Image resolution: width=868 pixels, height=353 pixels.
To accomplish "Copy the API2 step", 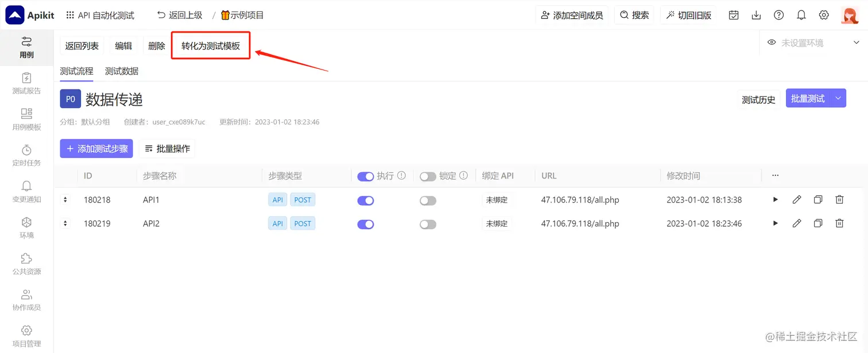I will point(818,223).
